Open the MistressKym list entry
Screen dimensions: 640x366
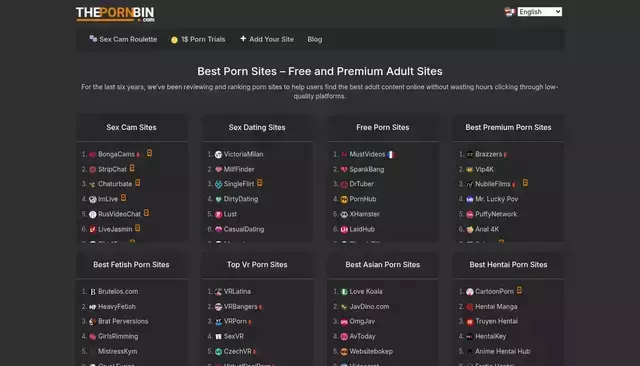click(x=118, y=351)
